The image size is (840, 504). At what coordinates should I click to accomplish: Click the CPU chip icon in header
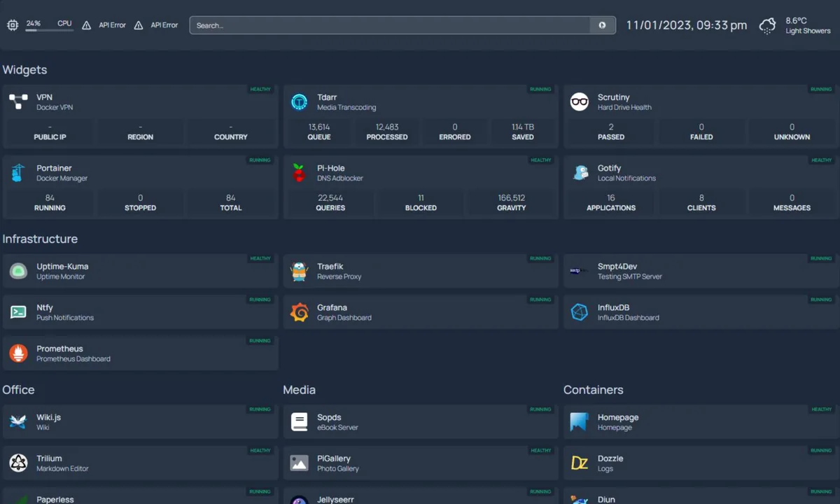pyautogui.click(x=13, y=25)
